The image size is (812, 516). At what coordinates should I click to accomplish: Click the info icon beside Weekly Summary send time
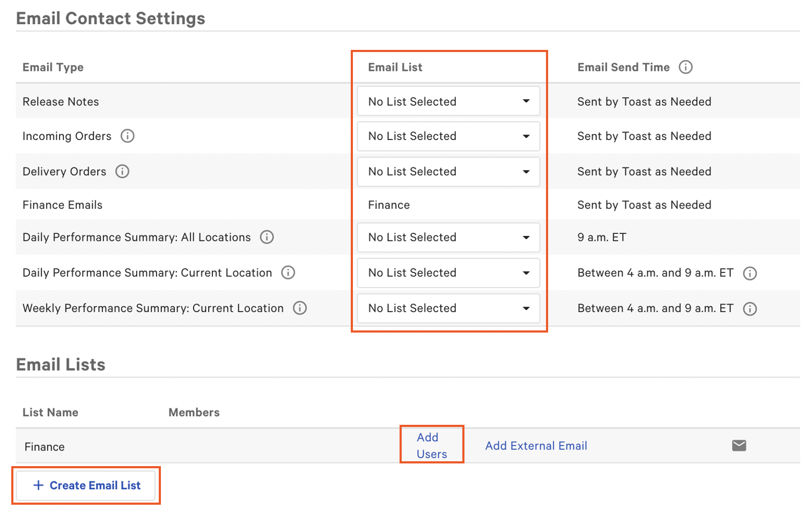coord(751,308)
